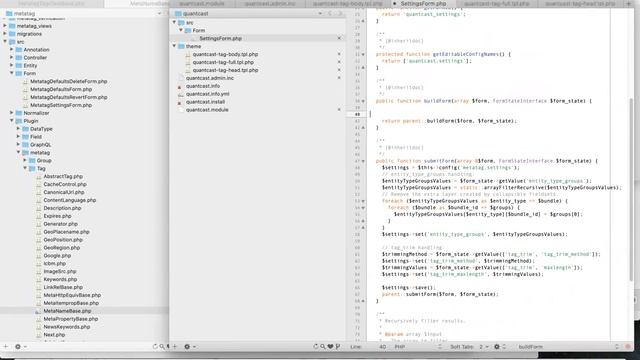
Task: Add a new editor tab
Action: tap(629, 3)
